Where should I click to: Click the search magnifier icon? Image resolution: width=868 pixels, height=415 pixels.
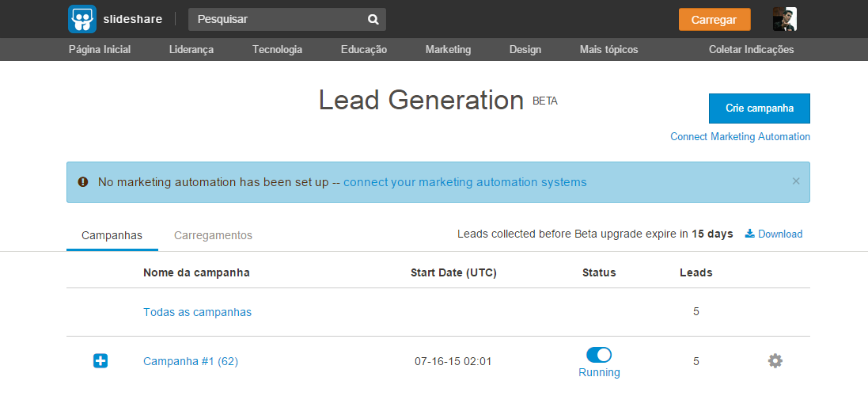tap(373, 20)
